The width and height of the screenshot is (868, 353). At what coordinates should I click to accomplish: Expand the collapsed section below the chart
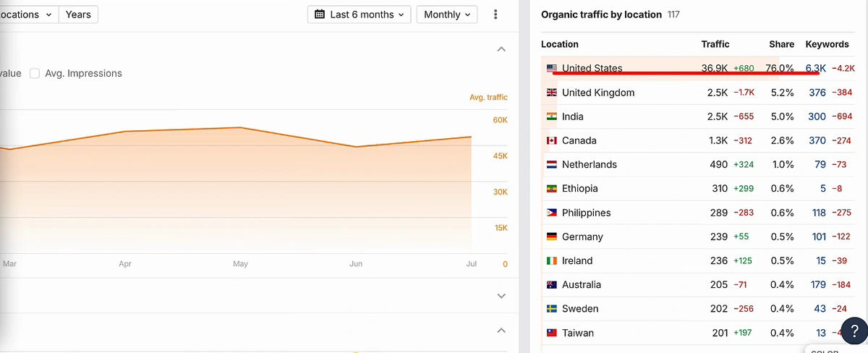coord(501,296)
